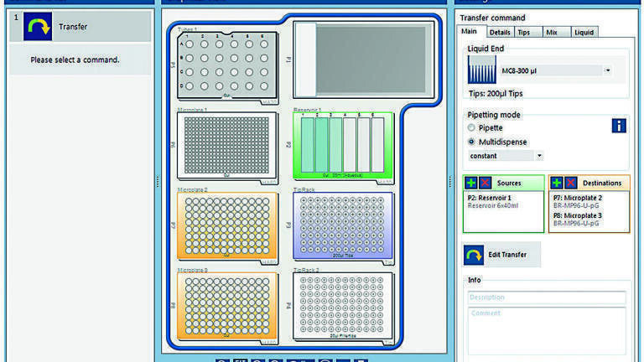Click the Liquid End MC8 tool image
This screenshot has width=644, height=362.
pyautogui.click(x=482, y=70)
